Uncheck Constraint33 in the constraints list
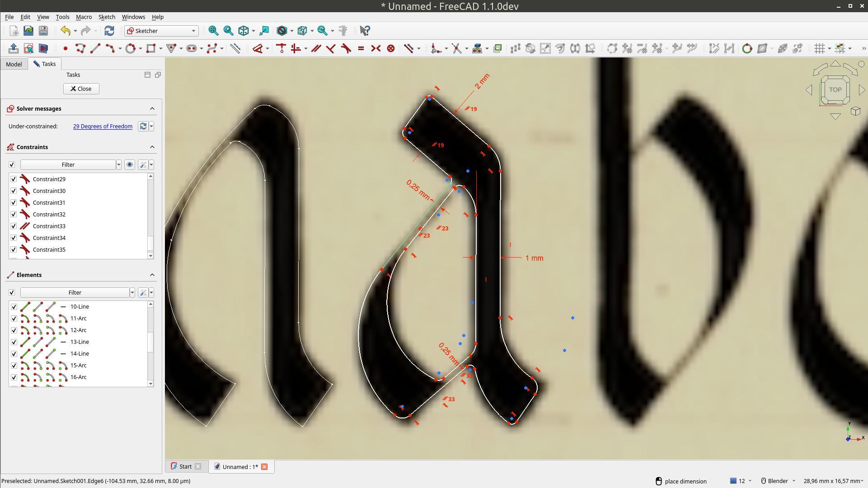Screen dimensions: 868x488 (14, 226)
